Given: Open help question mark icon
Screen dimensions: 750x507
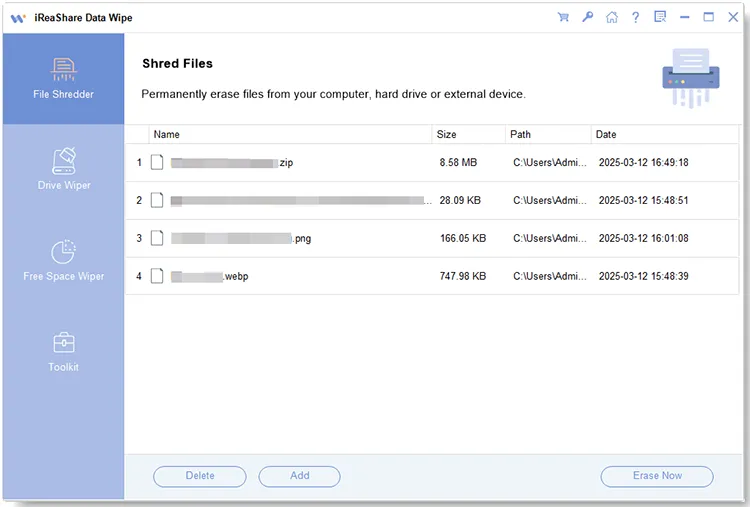Looking at the screenshot, I should click(x=635, y=18).
